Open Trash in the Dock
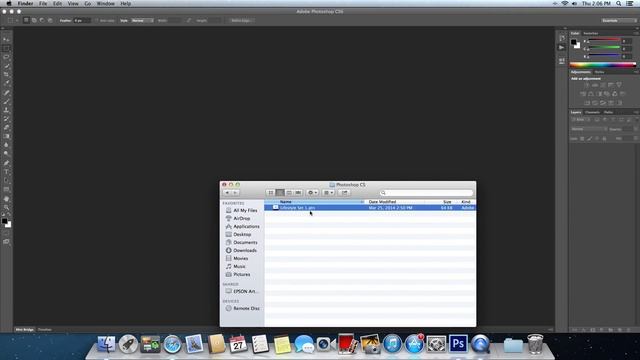This screenshot has width=640, height=360. pyautogui.click(x=535, y=344)
